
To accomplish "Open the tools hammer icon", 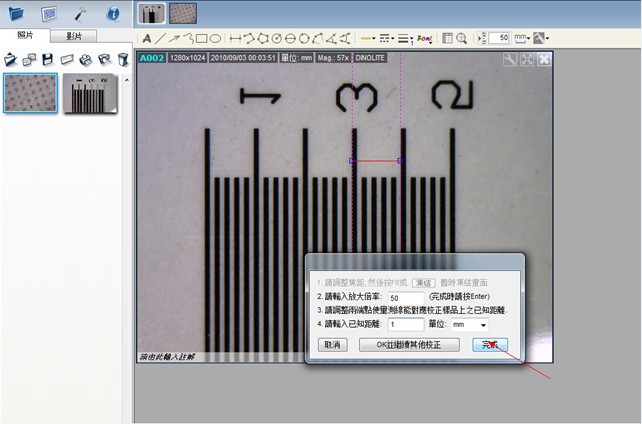I will tap(81, 13).
